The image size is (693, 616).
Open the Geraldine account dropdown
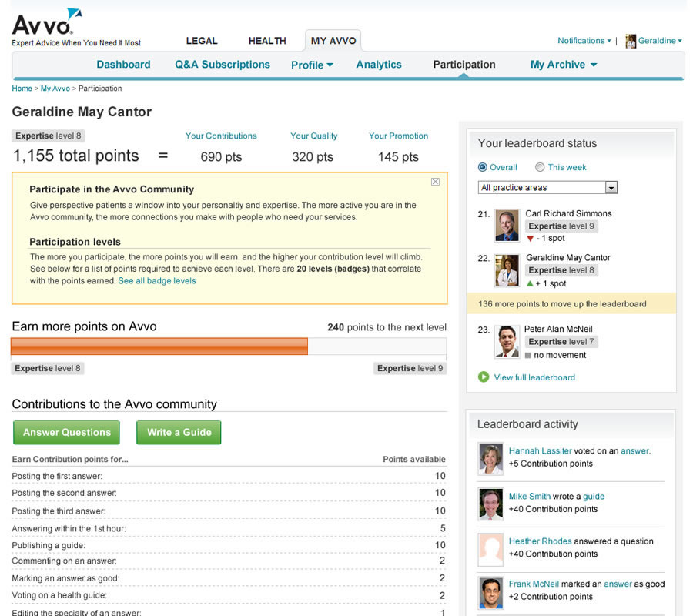click(x=660, y=41)
